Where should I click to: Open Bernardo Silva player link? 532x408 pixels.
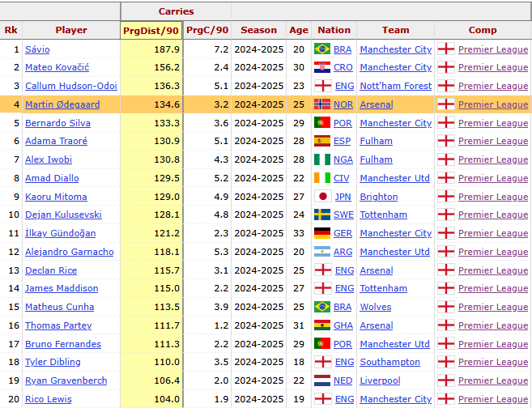click(57, 123)
